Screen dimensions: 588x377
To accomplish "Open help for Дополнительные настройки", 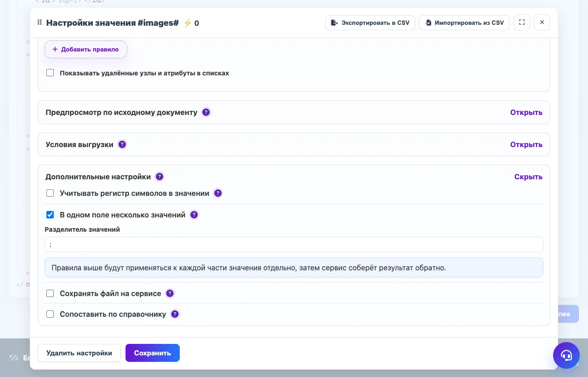I will click(159, 177).
